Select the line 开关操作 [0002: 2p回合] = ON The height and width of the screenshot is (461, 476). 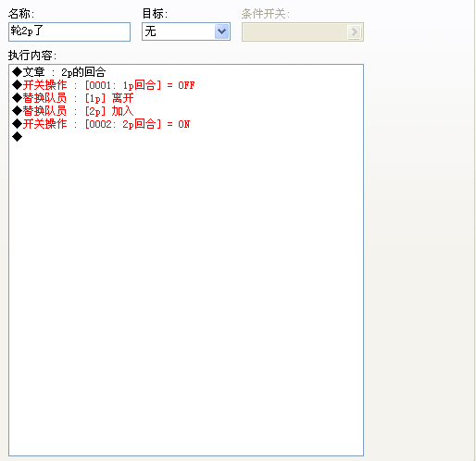[x=101, y=124]
